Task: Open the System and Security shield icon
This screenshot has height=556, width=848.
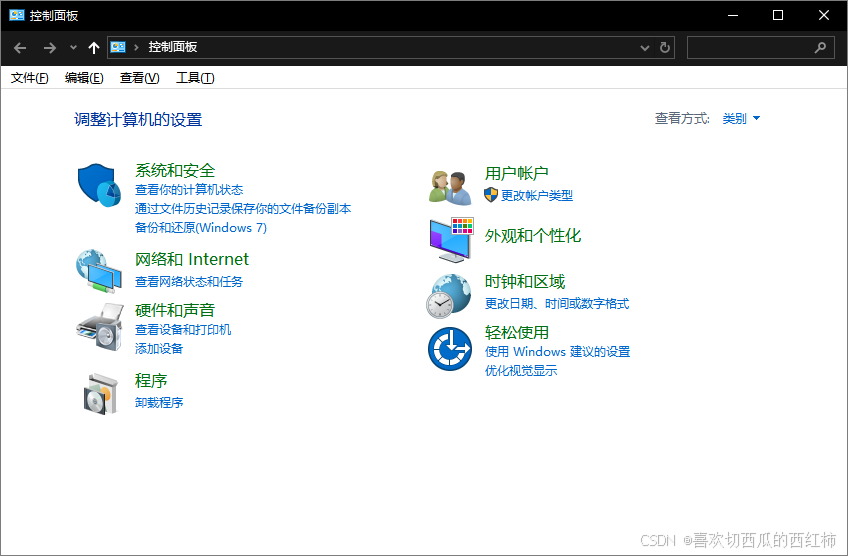Action: coord(100,185)
